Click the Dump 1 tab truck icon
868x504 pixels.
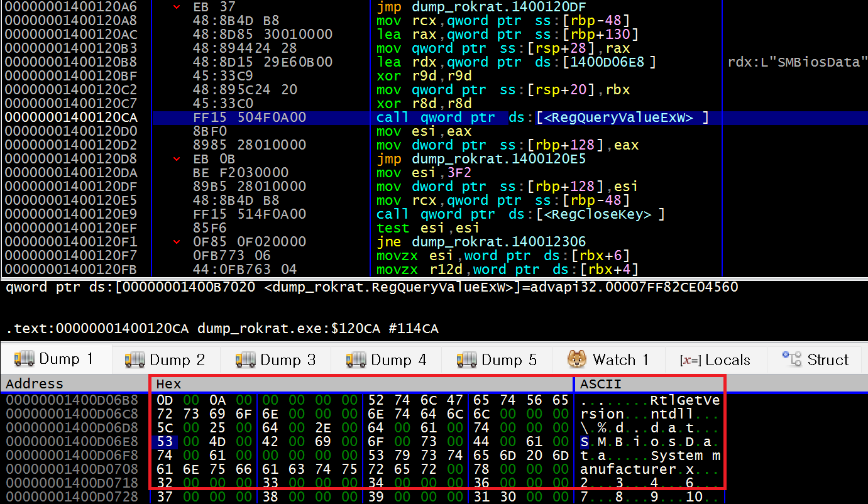pyautogui.click(x=25, y=359)
